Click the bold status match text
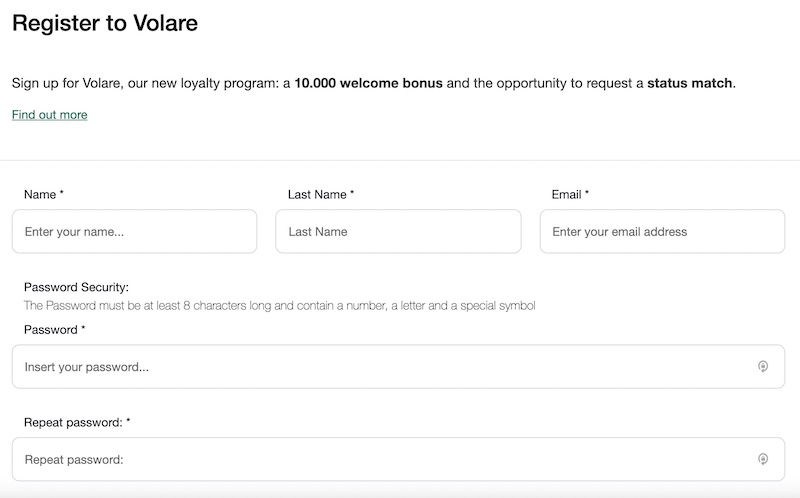Screen dimensions: 800x498 [690, 83]
